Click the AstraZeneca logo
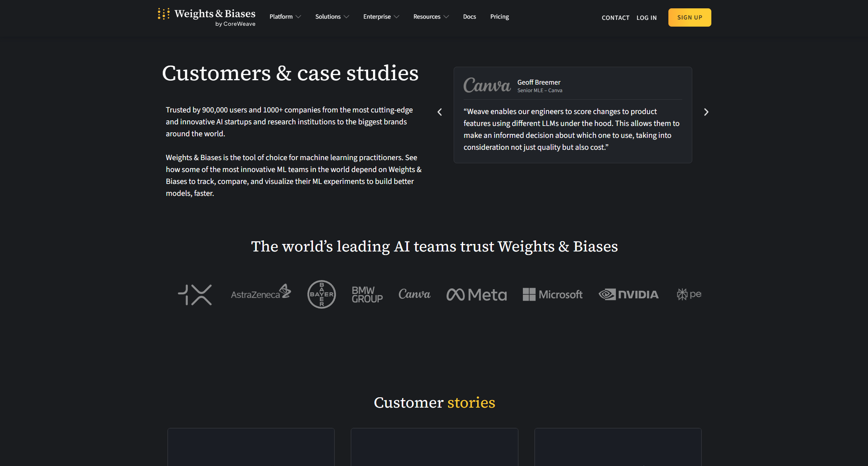 point(261,292)
